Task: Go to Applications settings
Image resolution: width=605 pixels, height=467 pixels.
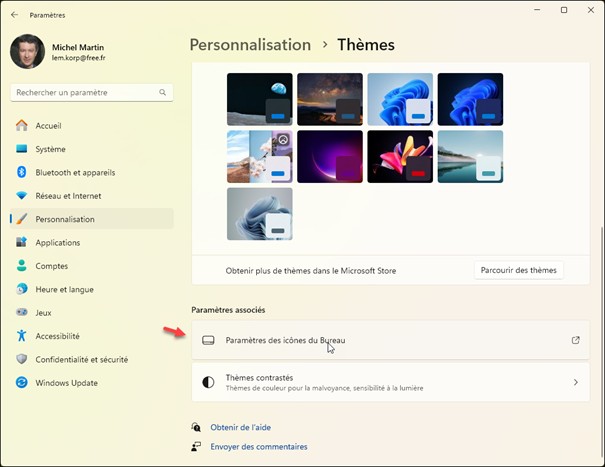Action: (x=58, y=242)
